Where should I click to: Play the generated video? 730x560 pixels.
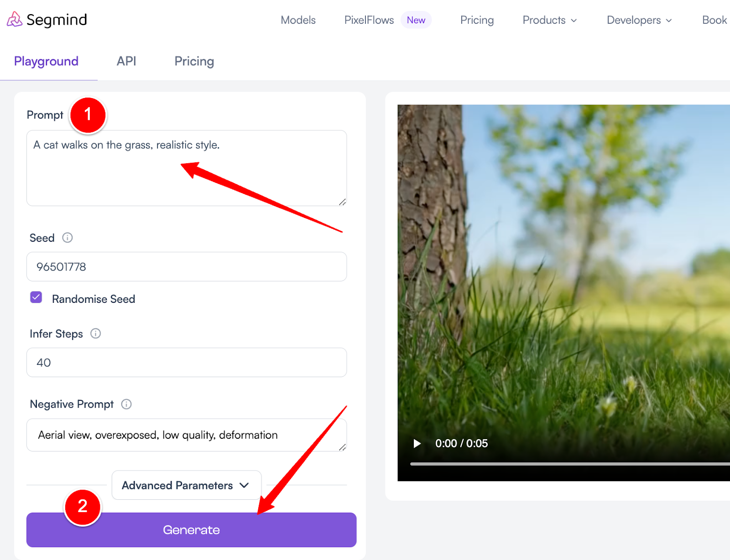point(417,443)
